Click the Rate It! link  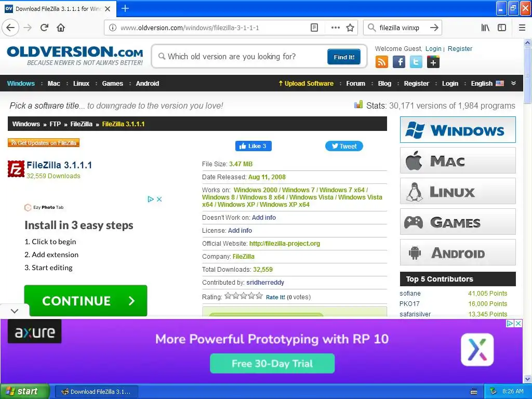pos(275,297)
